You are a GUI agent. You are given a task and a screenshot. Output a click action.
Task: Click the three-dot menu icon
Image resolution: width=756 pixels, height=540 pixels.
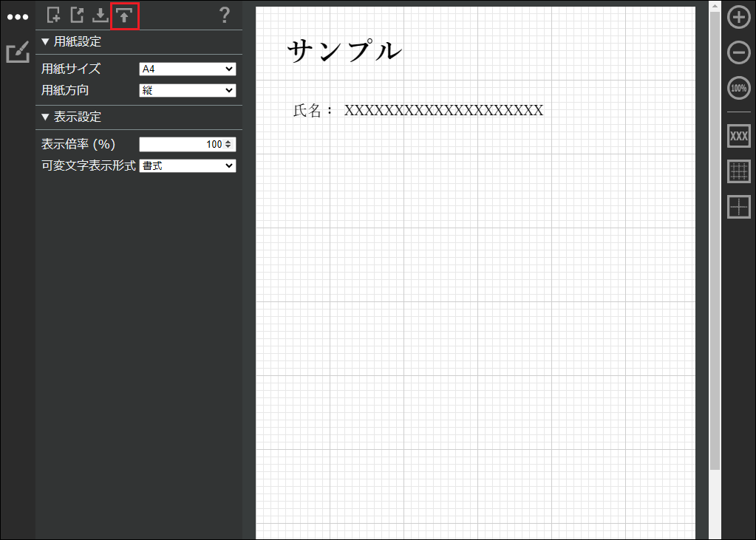tap(17, 17)
